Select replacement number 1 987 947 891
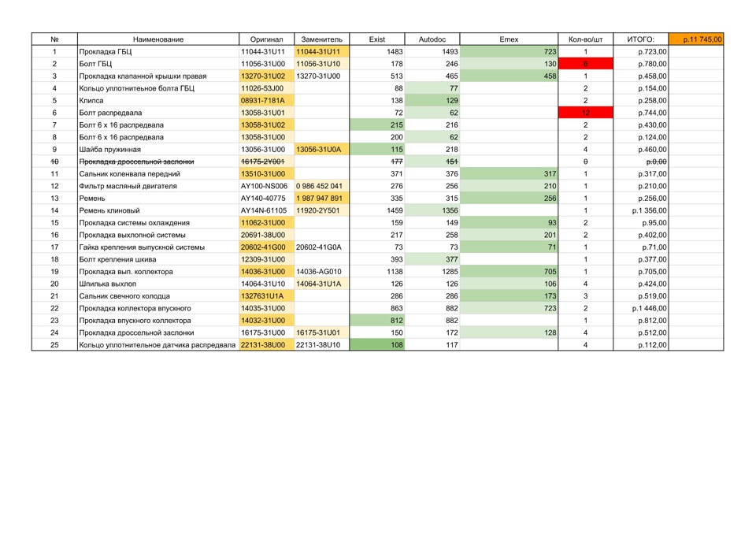 pos(321,199)
